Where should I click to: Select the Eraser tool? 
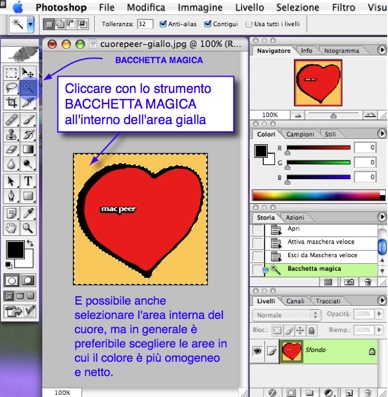(12, 149)
